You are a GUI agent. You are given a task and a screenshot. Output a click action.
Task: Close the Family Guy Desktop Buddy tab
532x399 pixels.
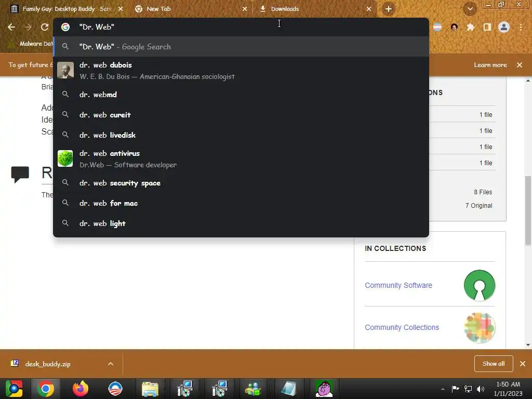(121, 9)
